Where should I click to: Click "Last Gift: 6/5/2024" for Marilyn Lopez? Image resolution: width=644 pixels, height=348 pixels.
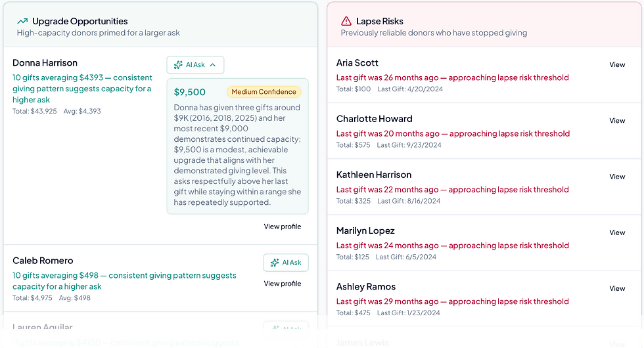tap(406, 257)
